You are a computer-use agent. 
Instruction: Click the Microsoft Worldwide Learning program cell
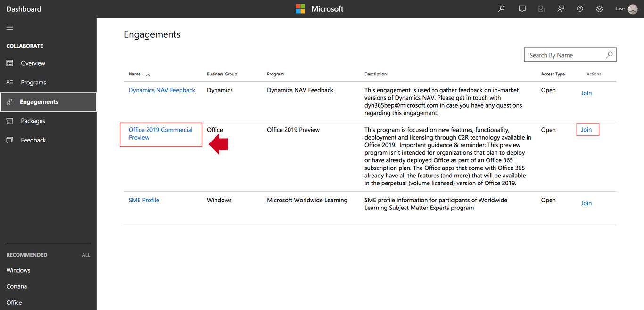click(x=307, y=200)
